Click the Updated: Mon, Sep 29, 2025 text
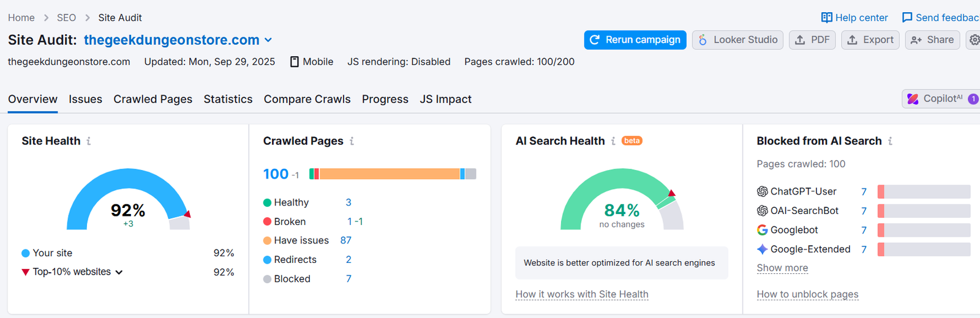This screenshot has height=318, width=980. click(209, 62)
